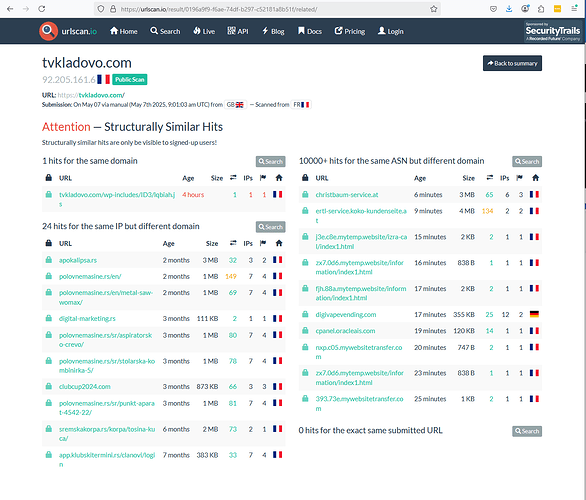Click Search button for same ASN hits
The image size is (586, 500).
coord(527,161)
